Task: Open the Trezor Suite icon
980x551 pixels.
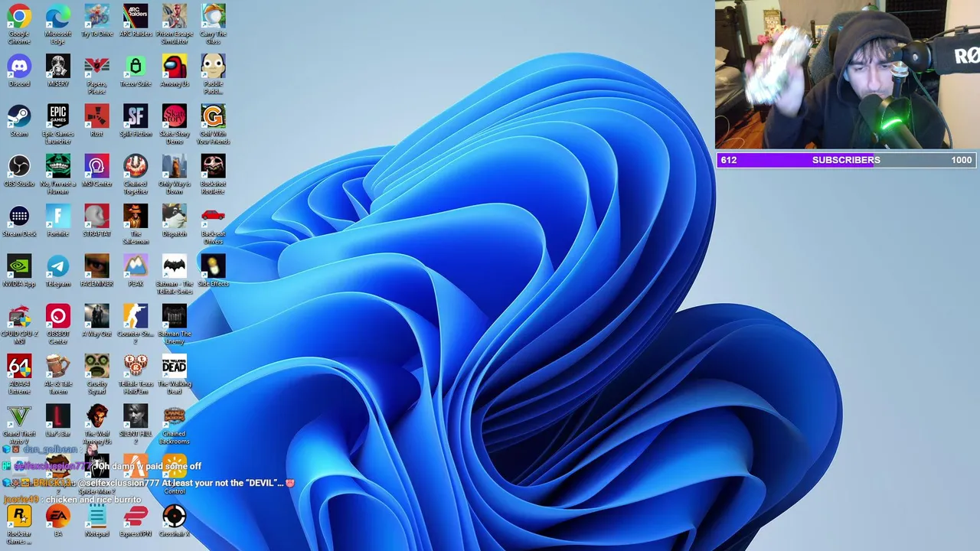Action: (x=136, y=70)
